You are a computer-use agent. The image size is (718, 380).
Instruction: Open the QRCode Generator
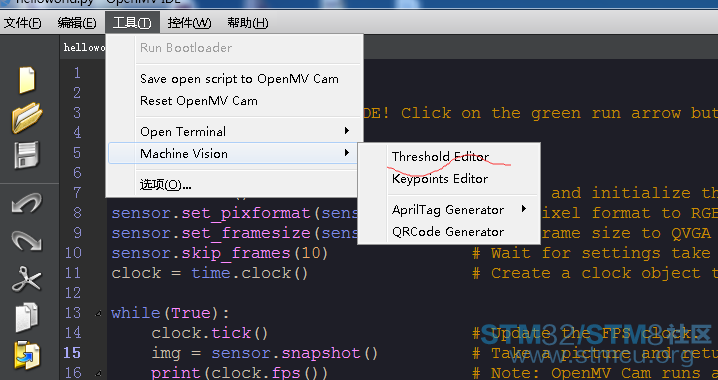click(x=449, y=232)
